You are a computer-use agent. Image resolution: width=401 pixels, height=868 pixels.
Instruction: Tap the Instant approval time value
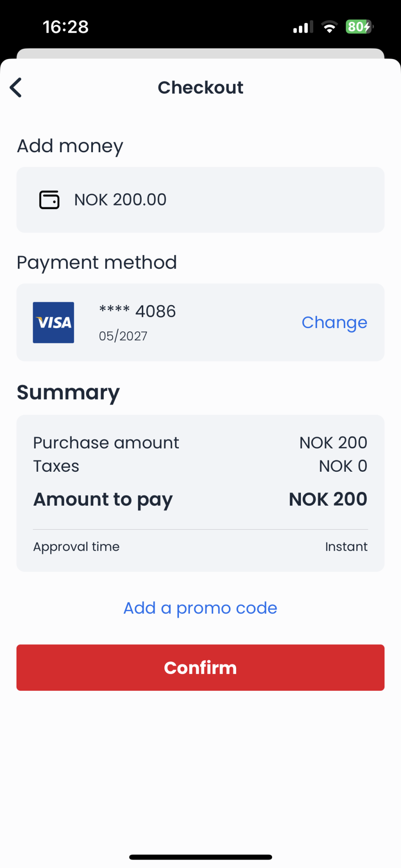pyautogui.click(x=346, y=547)
